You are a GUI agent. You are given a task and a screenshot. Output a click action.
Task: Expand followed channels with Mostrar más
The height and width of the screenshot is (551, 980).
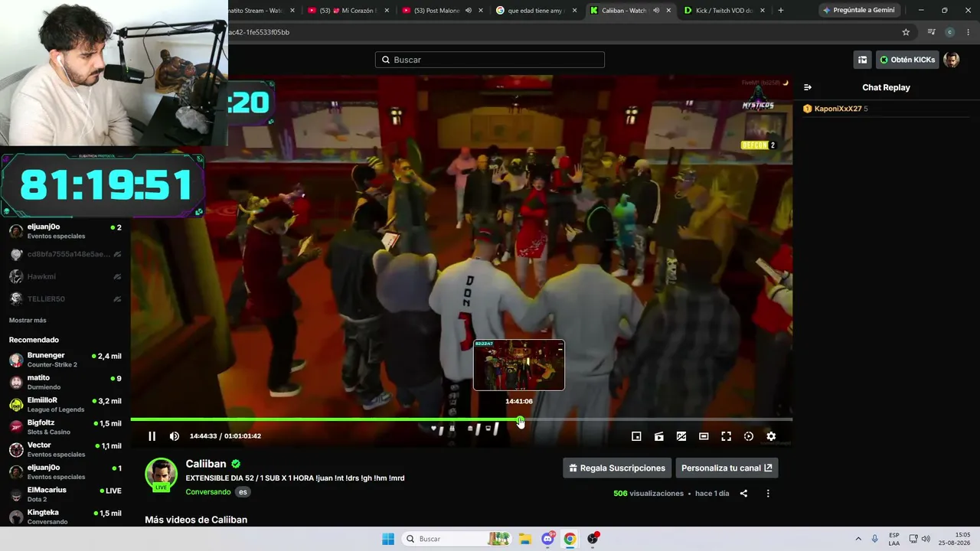pyautogui.click(x=28, y=320)
